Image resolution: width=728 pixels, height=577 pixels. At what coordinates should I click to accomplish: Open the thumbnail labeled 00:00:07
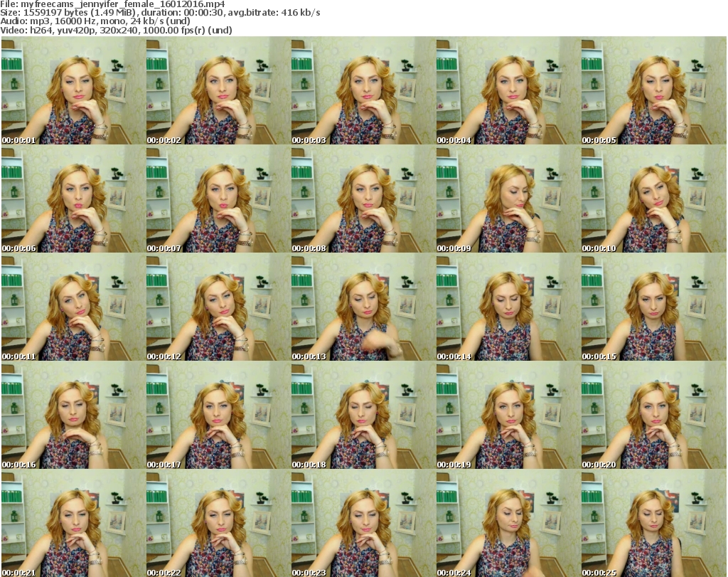coord(218,198)
